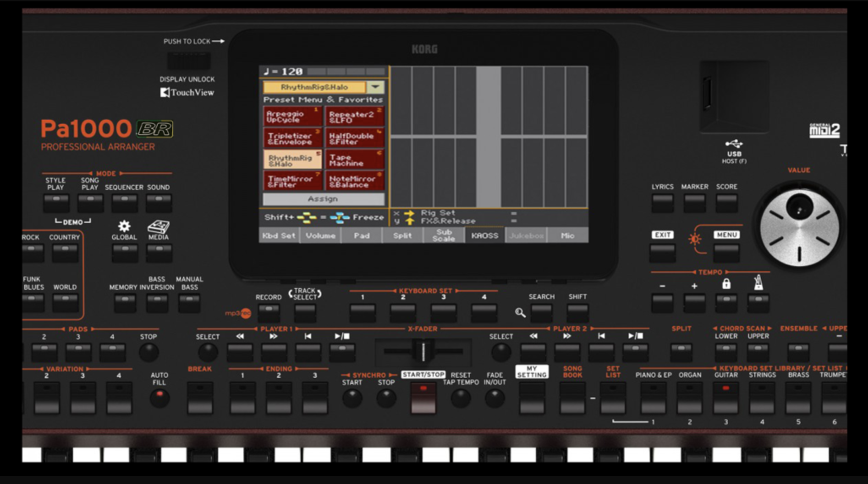
Task: Click the Value dial wheel
Action: coord(799,228)
